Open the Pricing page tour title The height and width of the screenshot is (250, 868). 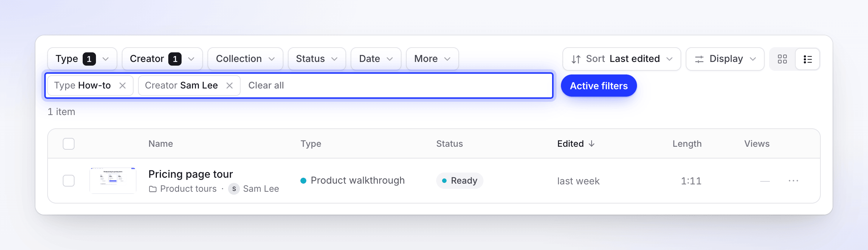[x=190, y=174]
